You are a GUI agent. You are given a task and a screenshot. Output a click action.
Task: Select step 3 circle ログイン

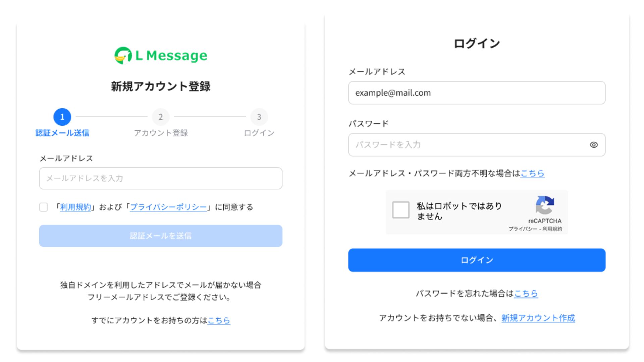(259, 117)
